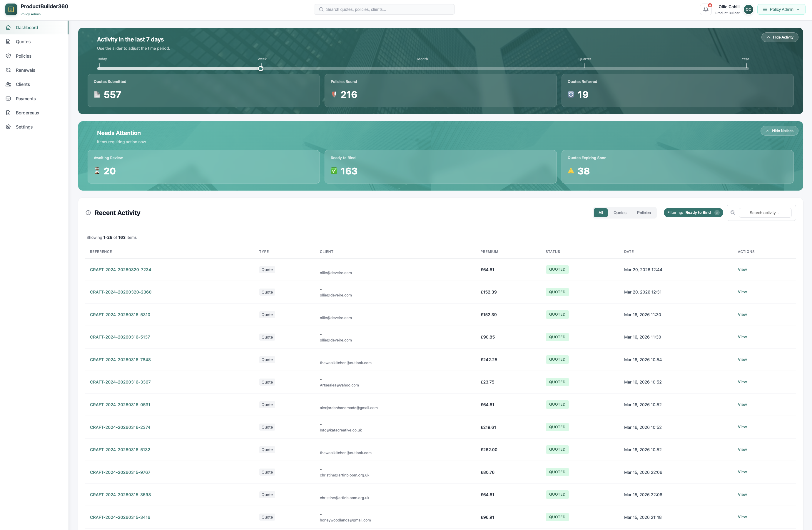Viewport: 812px width, 530px height.
Task: Click the QUOTED status of CRAFT-2024-20260316-5137
Action: (x=557, y=337)
